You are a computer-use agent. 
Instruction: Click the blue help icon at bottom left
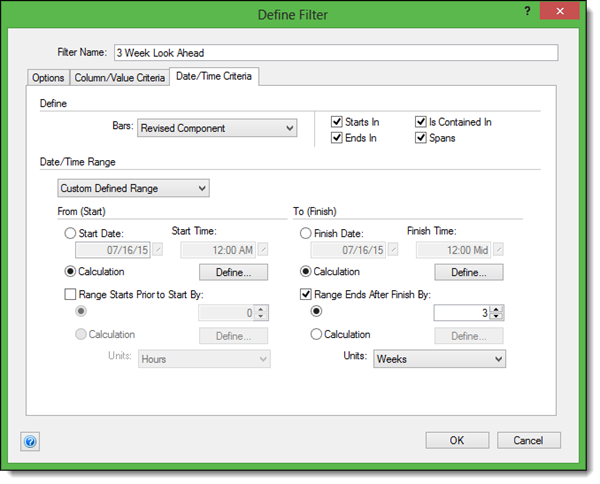tap(28, 441)
